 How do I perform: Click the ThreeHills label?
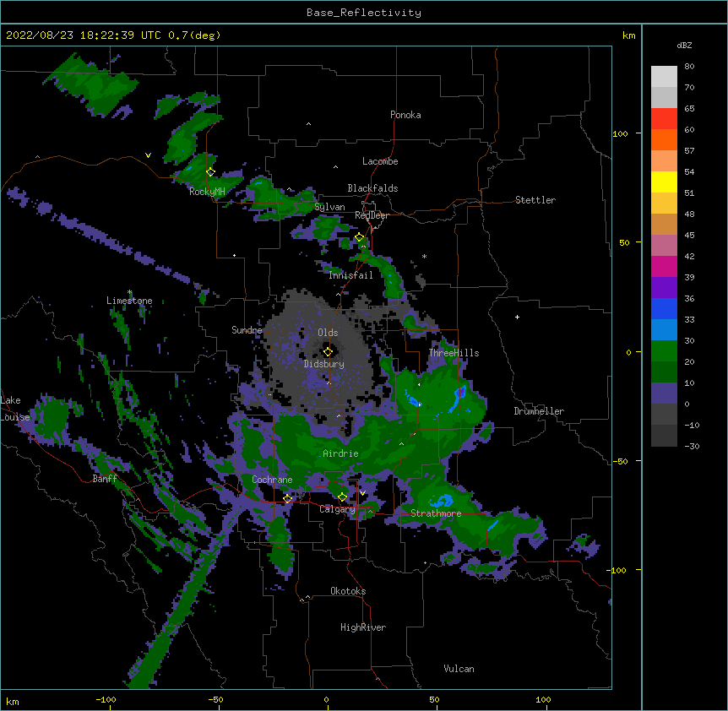pos(454,353)
